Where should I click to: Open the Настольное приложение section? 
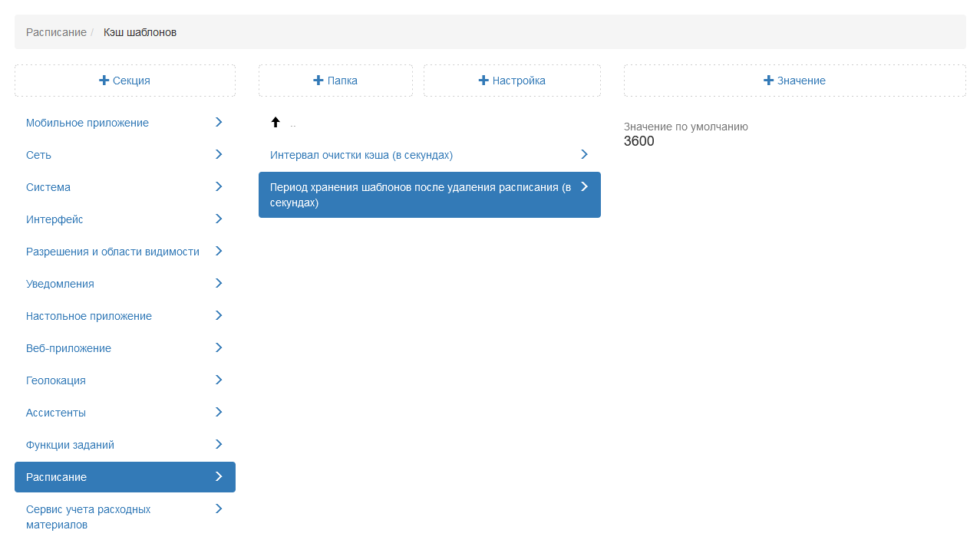[89, 316]
